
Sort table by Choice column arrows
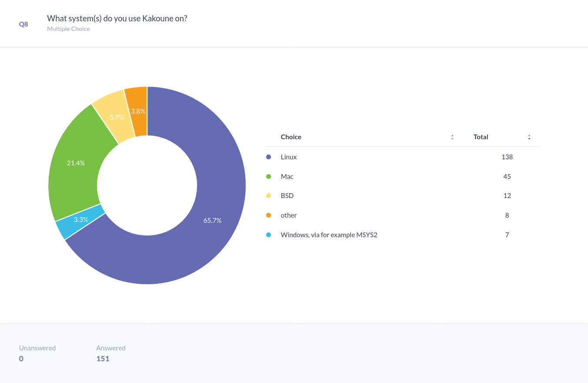tap(452, 137)
